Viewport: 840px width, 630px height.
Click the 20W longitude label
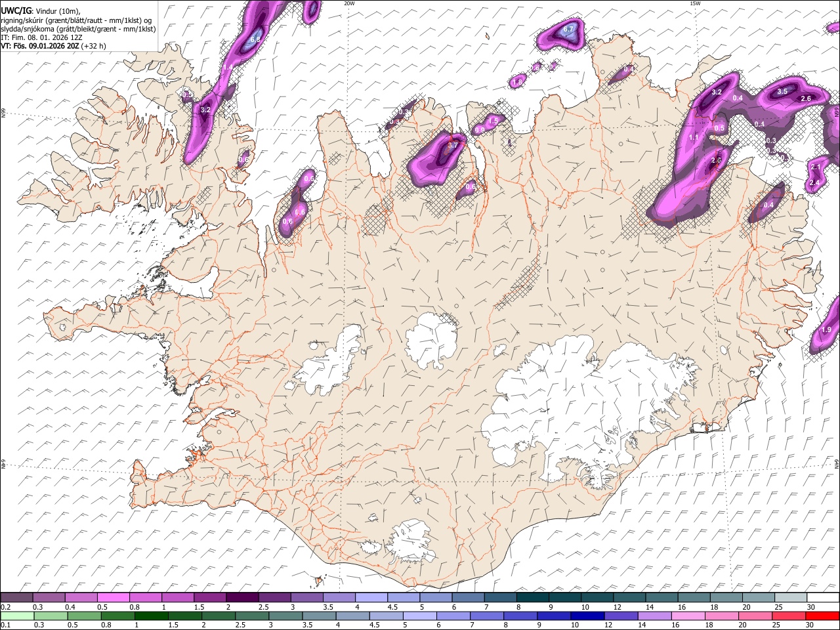349,3
